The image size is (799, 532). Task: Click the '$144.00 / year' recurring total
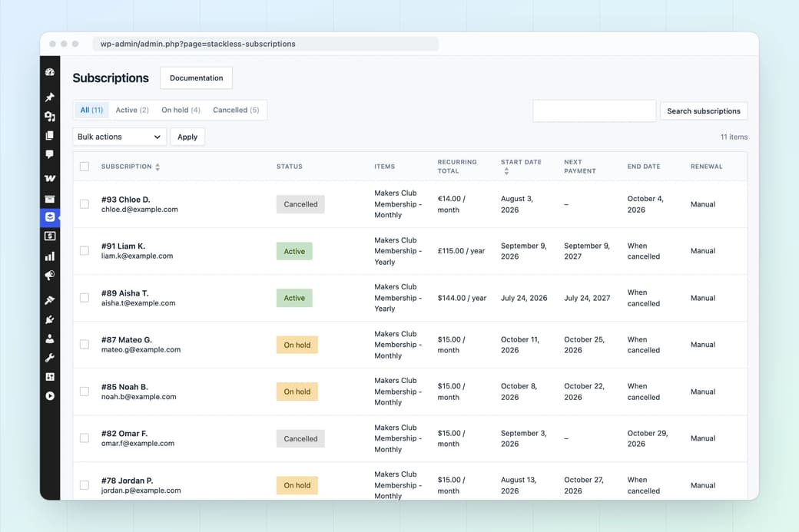click(x=462, y=298)
